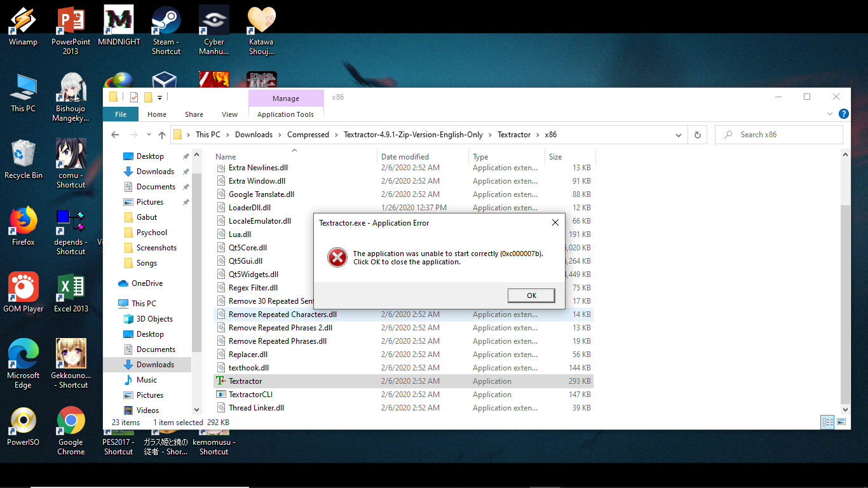Open the This PC desktop icon
The height and width of the screenshot is (488, 868).
tap(24, 93)
